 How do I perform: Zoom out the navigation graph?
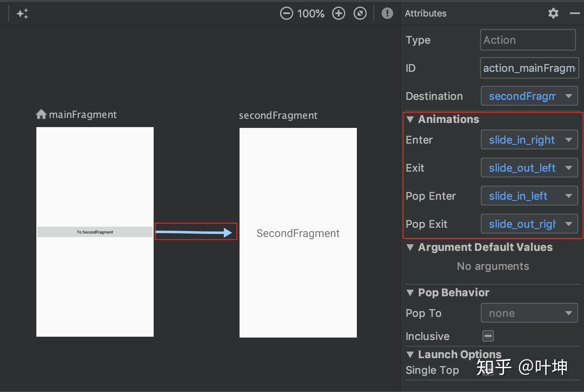point(286,14)
